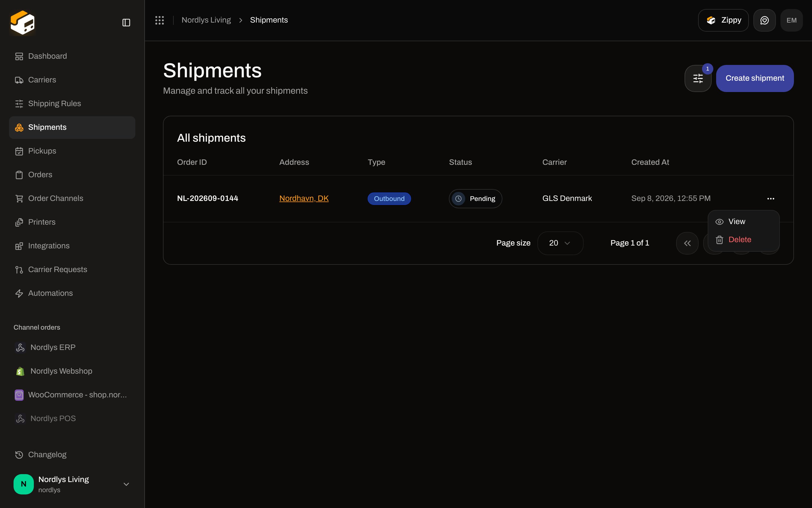Open the Nordhavn, DK address link

tap(304, 199)
